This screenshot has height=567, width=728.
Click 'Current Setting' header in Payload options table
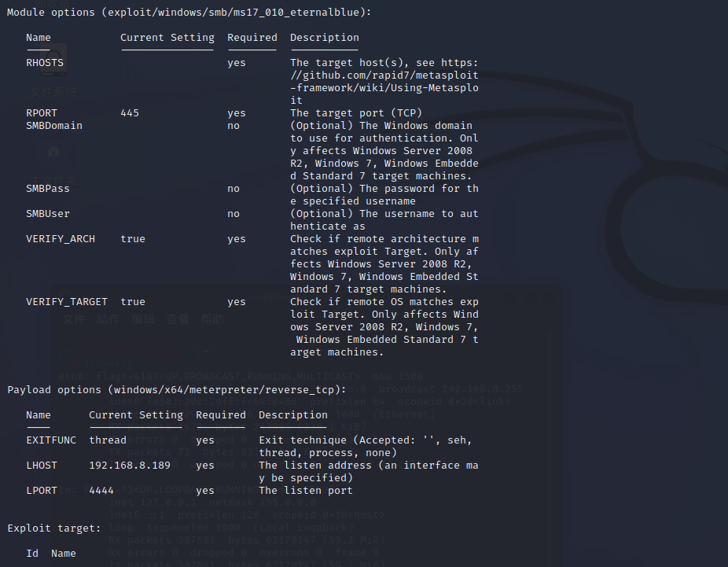click(136, 415)
